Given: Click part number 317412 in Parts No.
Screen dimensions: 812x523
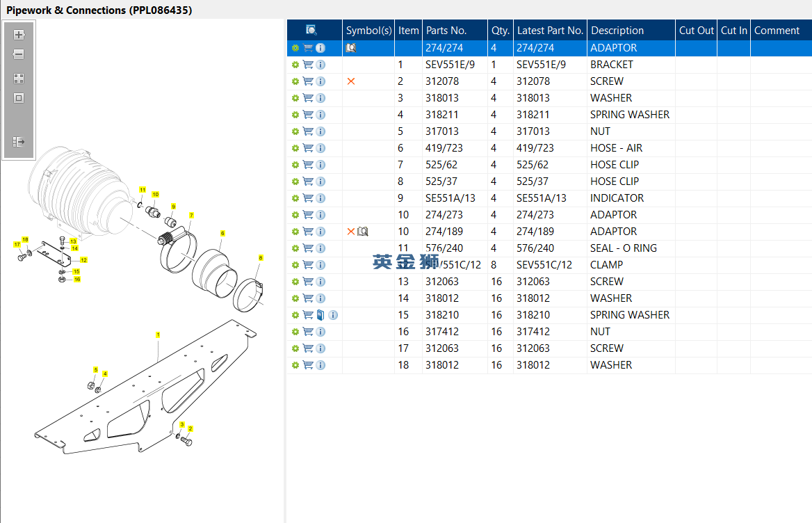Looking at the screenshot, I should click(442, 332).
